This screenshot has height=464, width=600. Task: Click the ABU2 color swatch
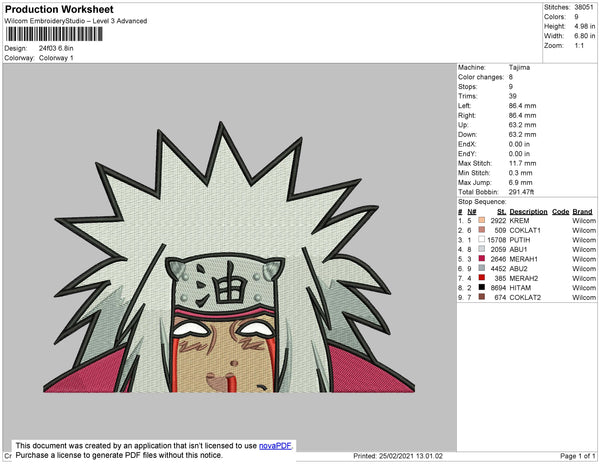click(x=481, y=268)
